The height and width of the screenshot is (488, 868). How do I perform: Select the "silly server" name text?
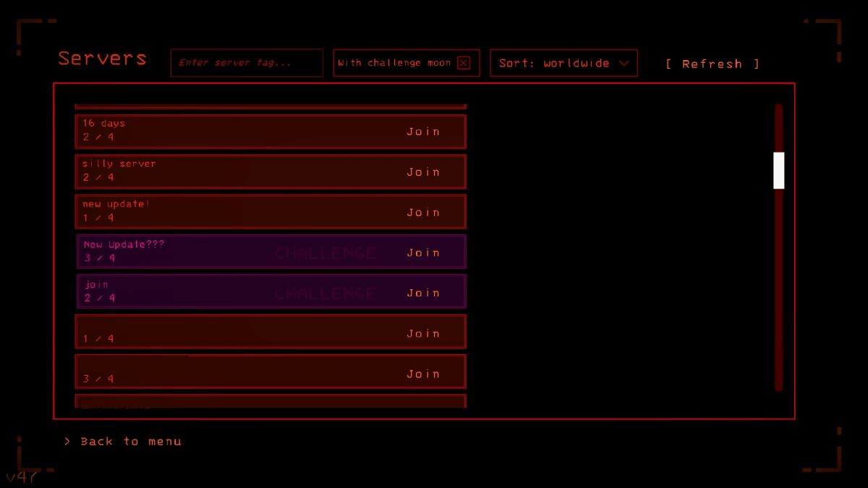pos(119,164)
